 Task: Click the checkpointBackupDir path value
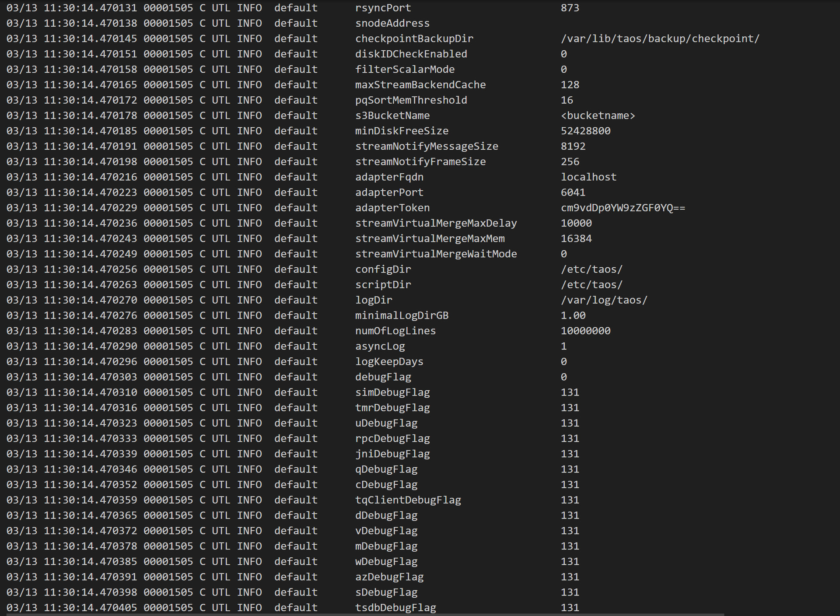pos(660,38)
